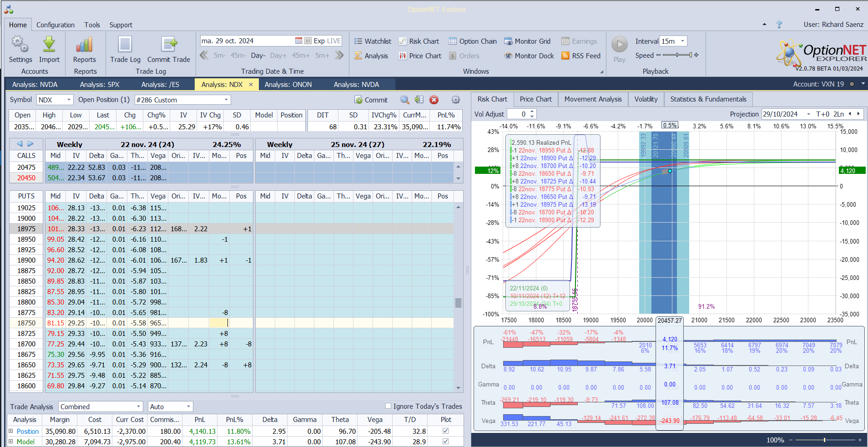The width and height of the screenshot is (868, 447).
Task: Expand the Windows group dialog launcher
Action: click(602, 72)
